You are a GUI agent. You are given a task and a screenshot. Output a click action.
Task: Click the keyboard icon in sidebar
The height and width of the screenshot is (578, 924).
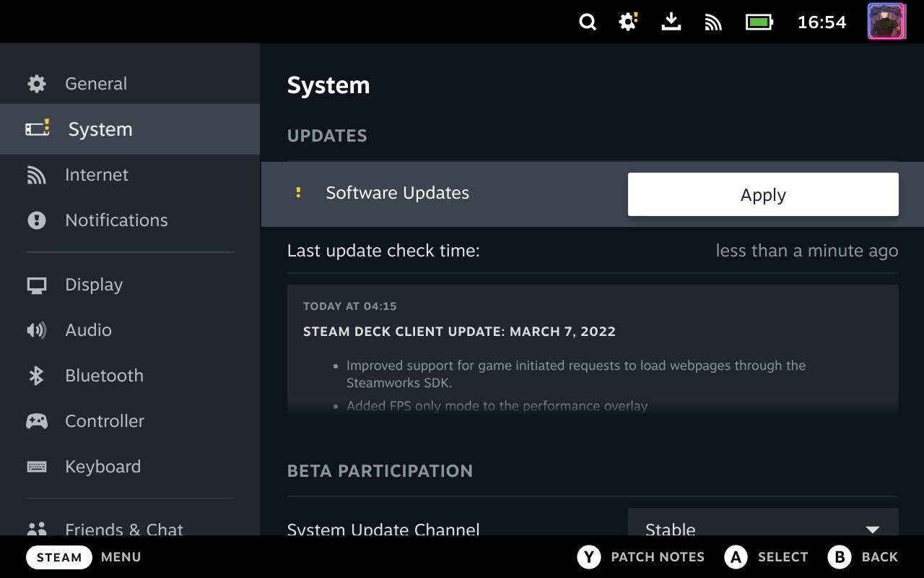coord(37,467)
